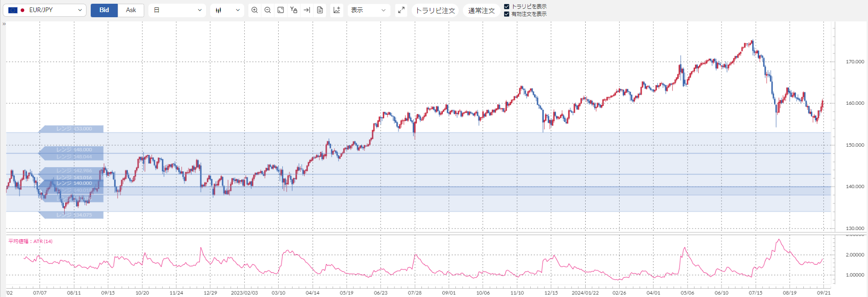Click the zoom out magnifier icon
868x297 pixels.
coord(267,10)
